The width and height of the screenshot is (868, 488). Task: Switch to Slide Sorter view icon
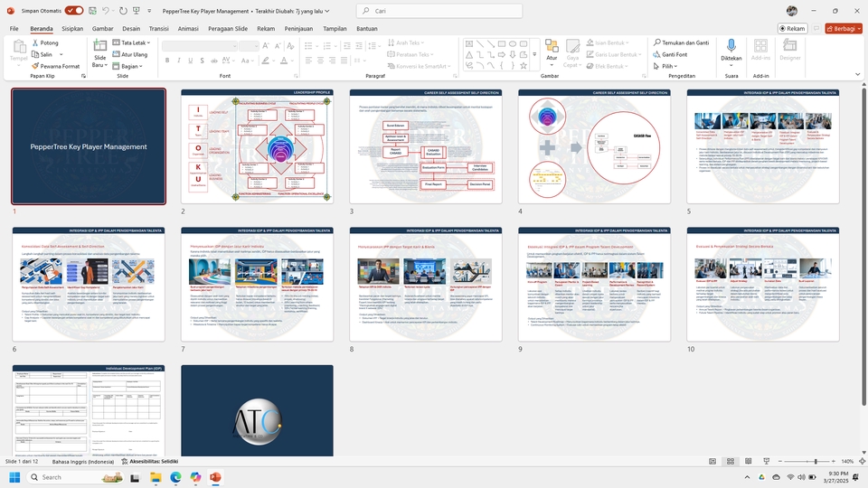click(731, 462)
